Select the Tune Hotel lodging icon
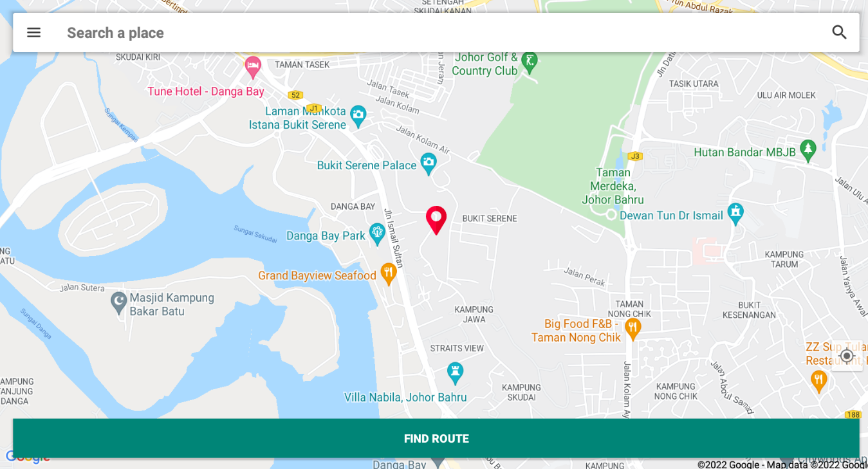This screenshot has width=868, height=469. tap(253, 68)
